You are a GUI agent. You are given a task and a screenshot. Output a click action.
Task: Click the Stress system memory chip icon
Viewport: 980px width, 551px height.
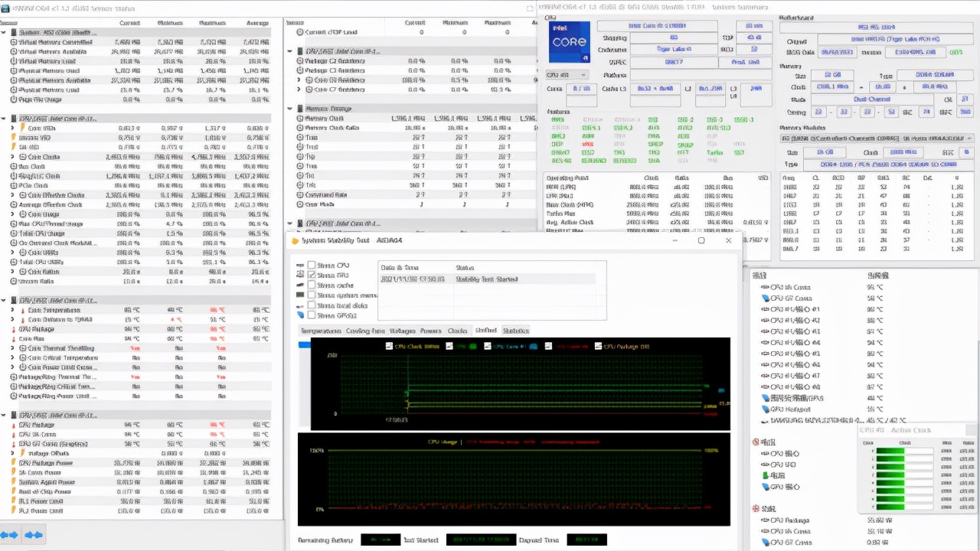(300, 295)
